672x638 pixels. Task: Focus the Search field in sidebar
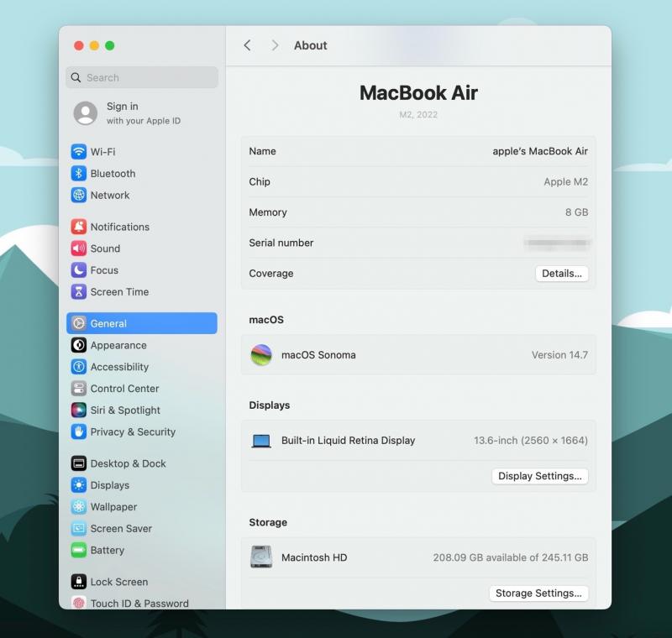point(142,77)
